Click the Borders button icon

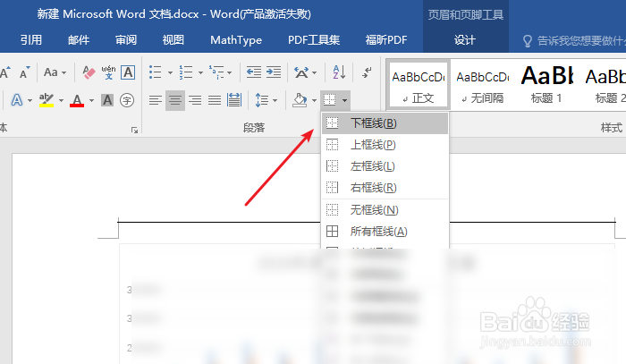329,100
